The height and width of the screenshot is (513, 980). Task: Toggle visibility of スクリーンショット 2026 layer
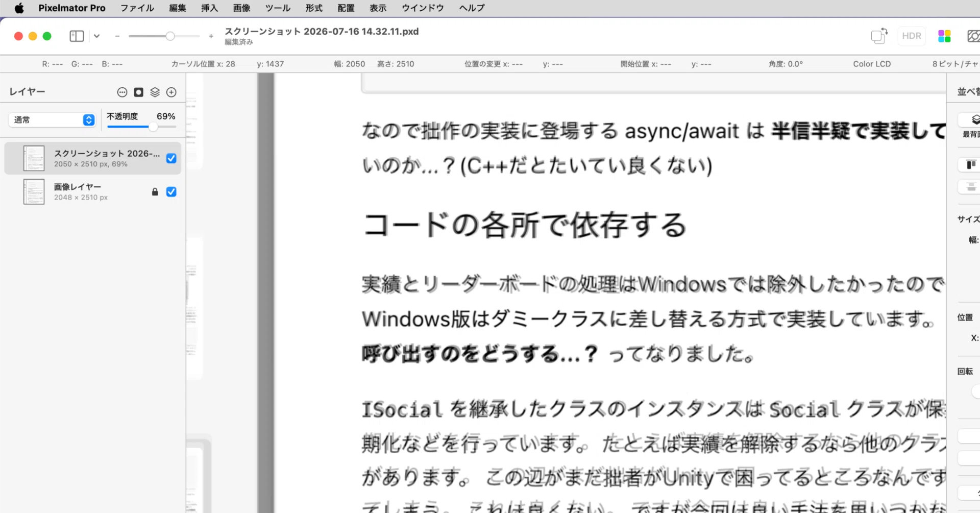point(171,158)
